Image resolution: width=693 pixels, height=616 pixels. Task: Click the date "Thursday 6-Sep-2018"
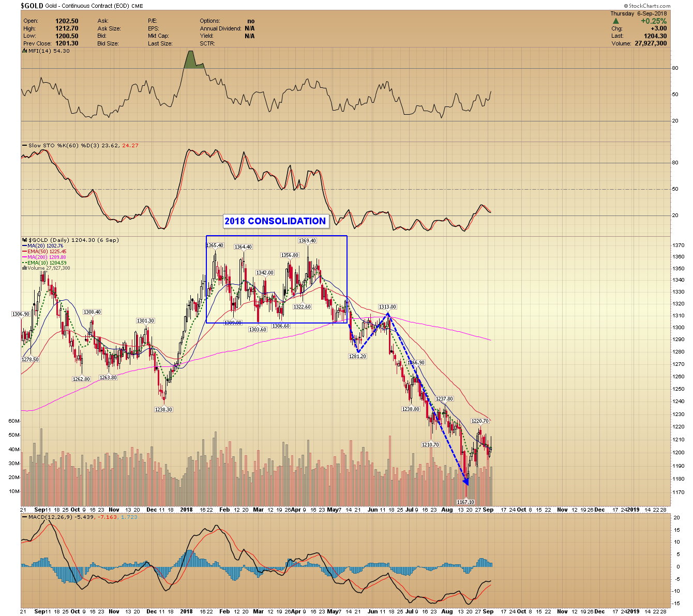pos(639,14)
